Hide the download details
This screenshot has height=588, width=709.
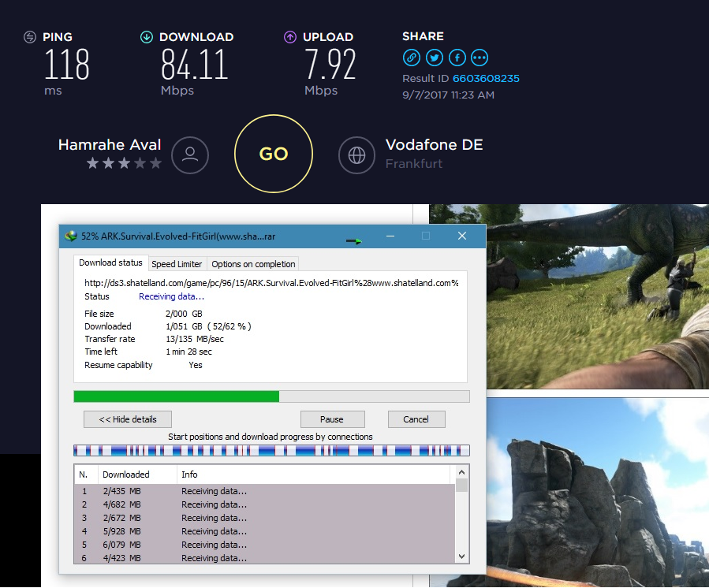coord(128,419)
